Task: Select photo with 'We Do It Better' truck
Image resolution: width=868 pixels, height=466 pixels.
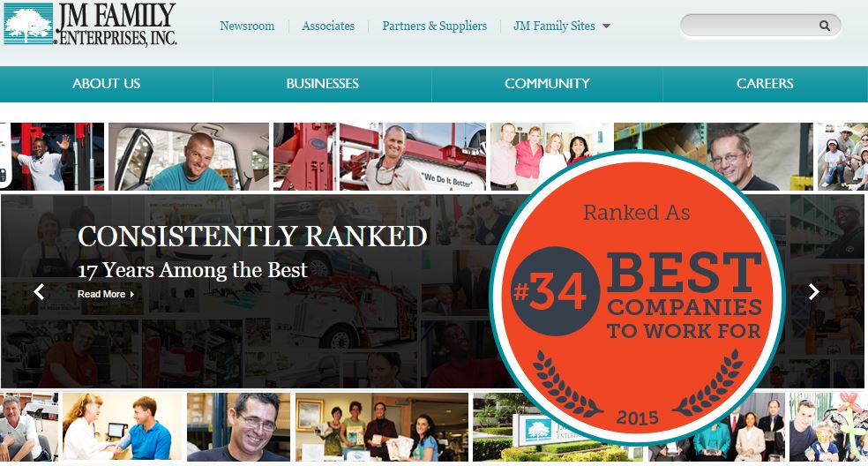Action: coord(379,157)
